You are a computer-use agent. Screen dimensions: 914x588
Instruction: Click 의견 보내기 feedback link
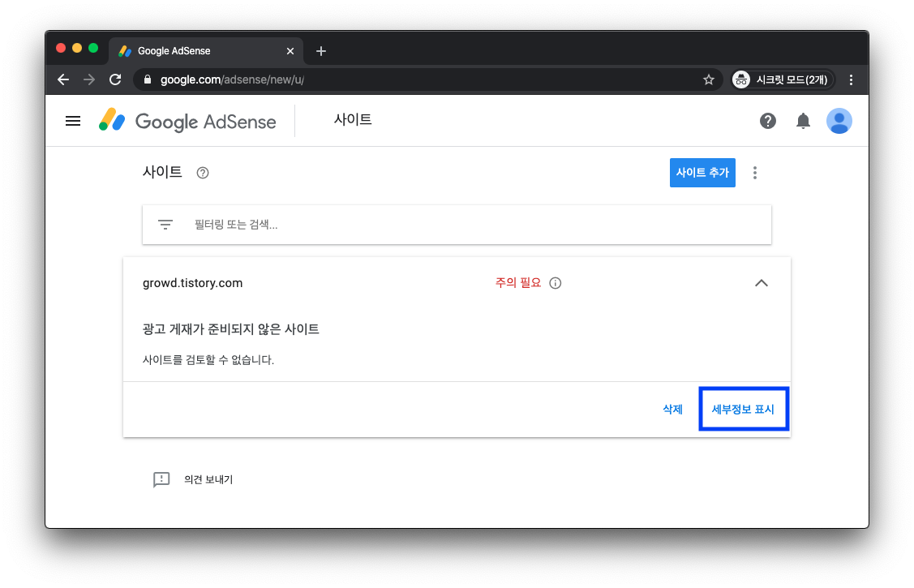pyautogui.click(x=208, y=479)
